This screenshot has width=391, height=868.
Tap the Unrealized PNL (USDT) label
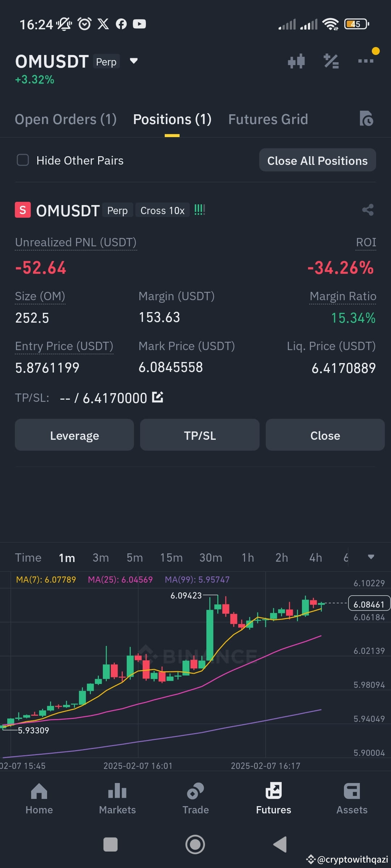[76, 242]
